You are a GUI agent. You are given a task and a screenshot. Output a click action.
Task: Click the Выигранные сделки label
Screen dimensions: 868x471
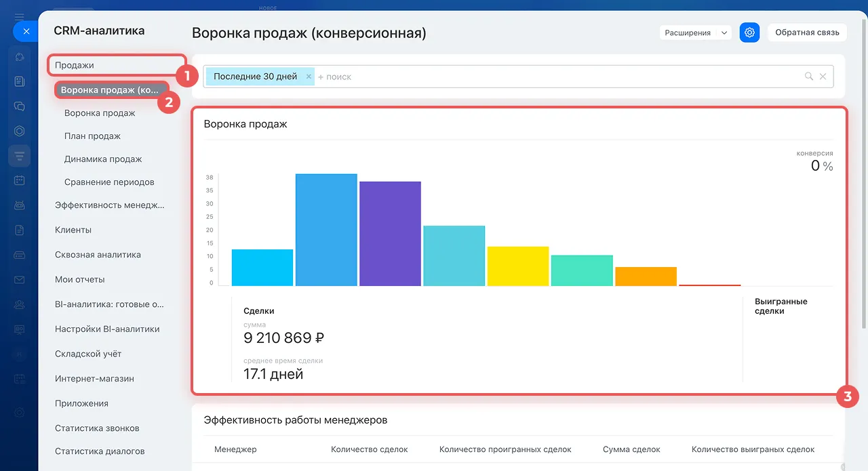pyautogui.click(x=781, y=306)
